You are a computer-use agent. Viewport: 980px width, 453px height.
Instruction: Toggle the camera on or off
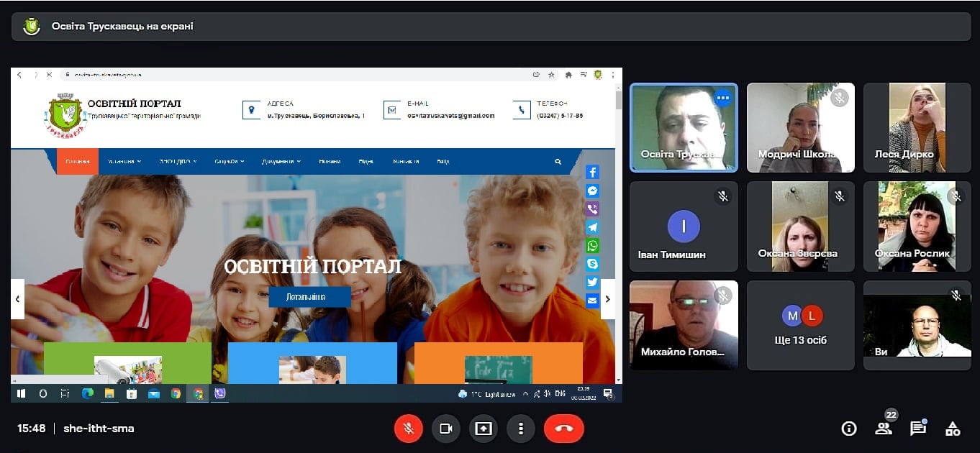point(445,429)
